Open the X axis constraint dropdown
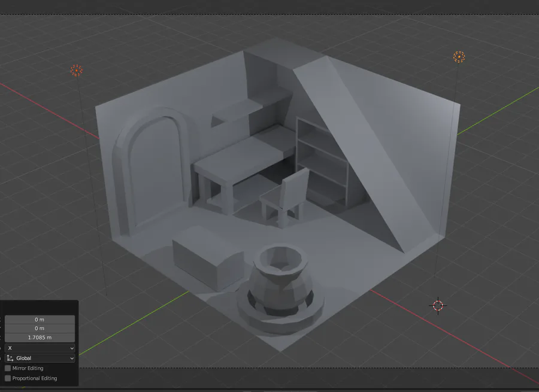This screenshot has height=392, width=539. pos(40,348)
